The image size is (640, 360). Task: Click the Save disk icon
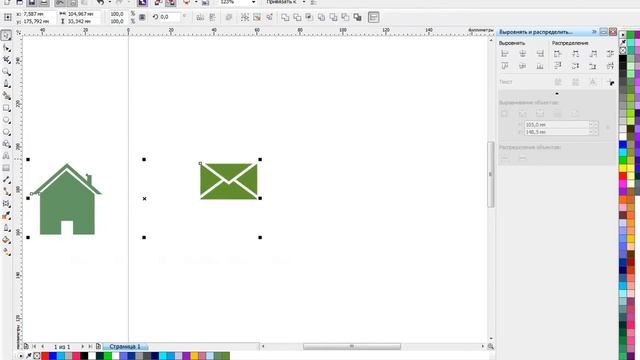coord(31,2)
